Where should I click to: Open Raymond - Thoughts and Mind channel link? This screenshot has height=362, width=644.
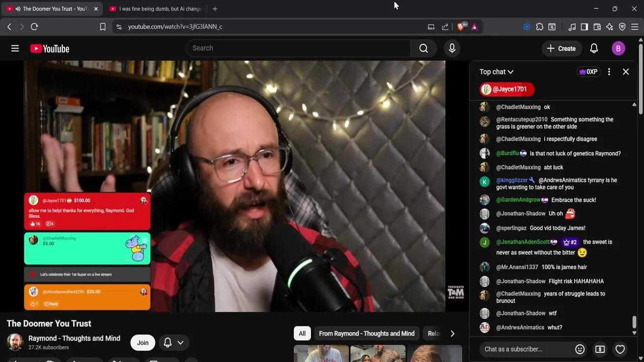pos(74,338)
